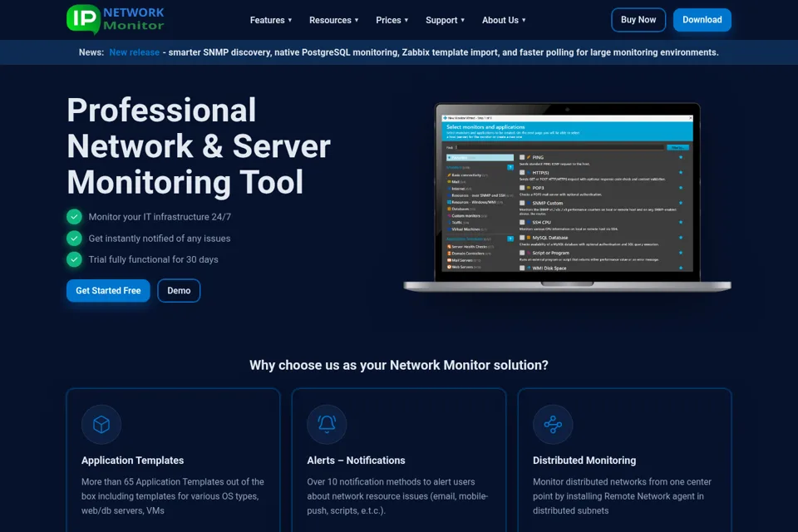This screenshot has height=532, width=798.
Task: Open the Features dropdown menu
Action: pos(271,20)
